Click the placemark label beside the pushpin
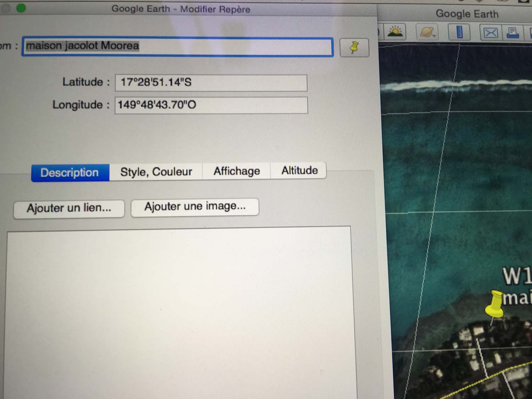Image resolution: width=532 pixels, height=399 pixels. point(516,298)
